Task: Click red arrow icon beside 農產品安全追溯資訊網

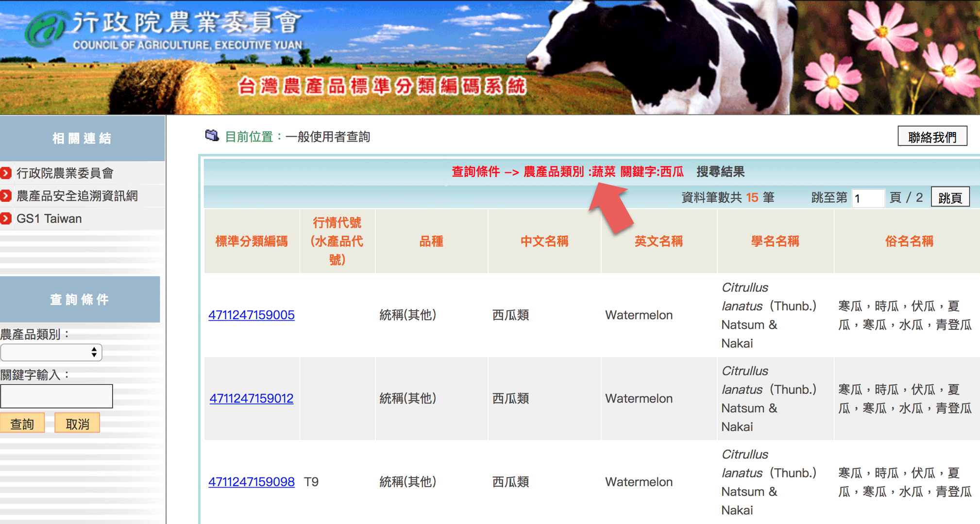Action: click(6, 196)
